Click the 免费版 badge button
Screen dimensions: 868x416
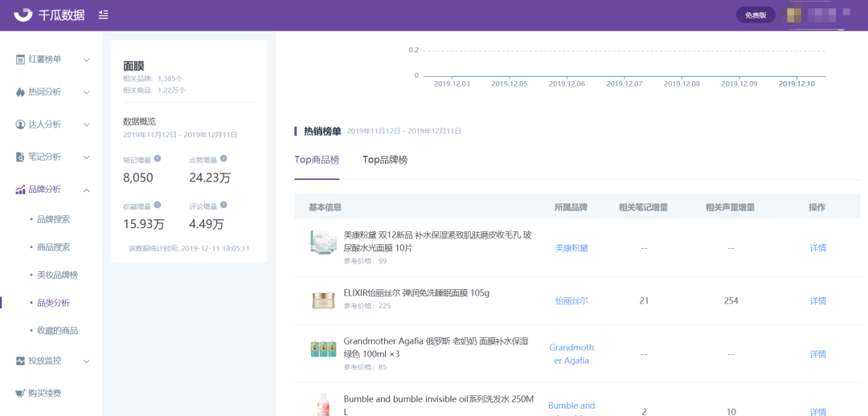click(x=755, y=15)
